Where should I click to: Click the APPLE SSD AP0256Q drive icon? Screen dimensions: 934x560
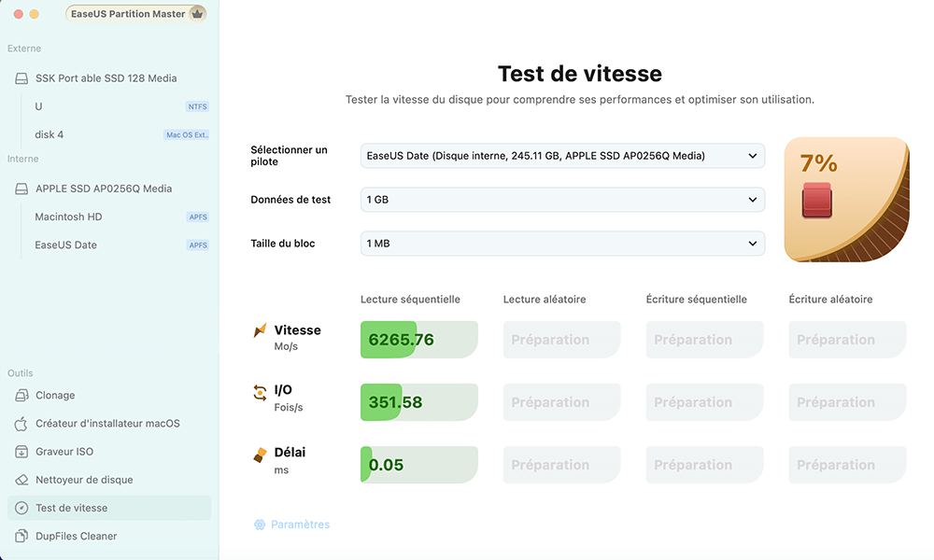21,189
